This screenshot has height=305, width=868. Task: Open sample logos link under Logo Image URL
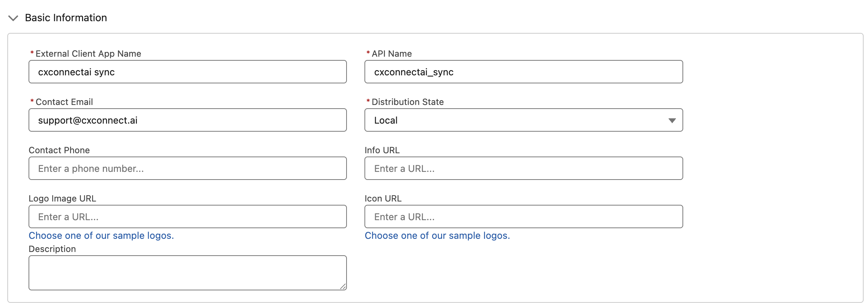coord(101,236)
